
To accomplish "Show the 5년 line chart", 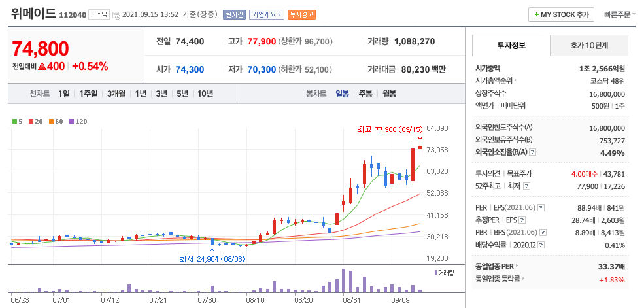I will coord(182,94).
